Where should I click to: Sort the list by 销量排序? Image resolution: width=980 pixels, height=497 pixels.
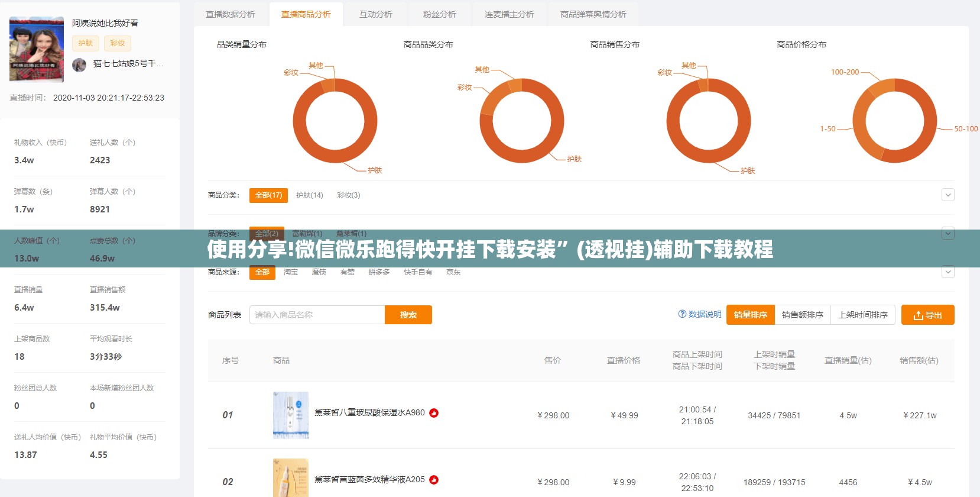coord(750,315)
